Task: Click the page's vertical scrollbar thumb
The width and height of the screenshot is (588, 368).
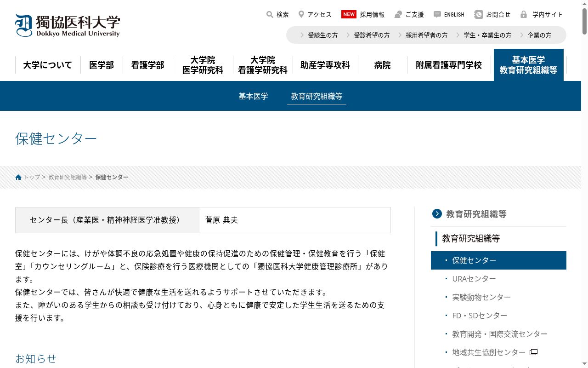Action: point(584,21)
